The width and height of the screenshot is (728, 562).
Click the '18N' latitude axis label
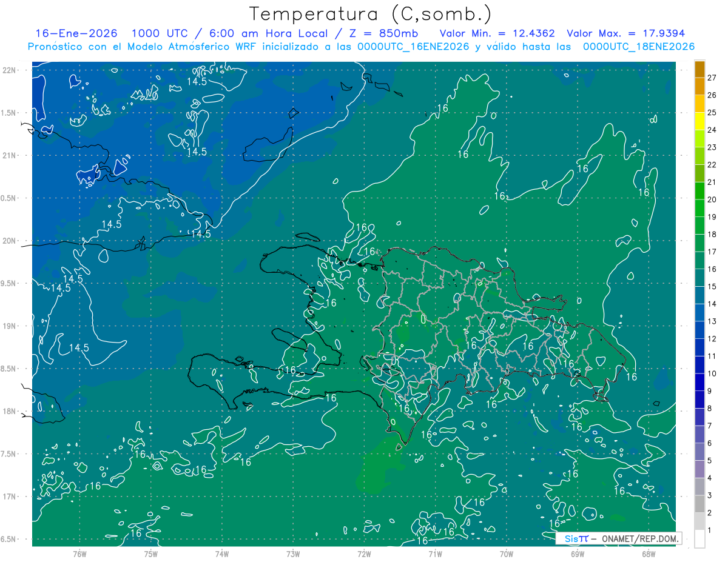pyautogui.click(x=9, y=411)
